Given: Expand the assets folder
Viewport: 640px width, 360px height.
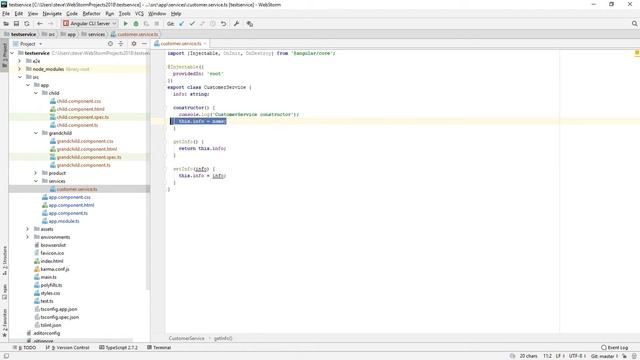Looking at the screenshot, I should (x=28, y=229).
